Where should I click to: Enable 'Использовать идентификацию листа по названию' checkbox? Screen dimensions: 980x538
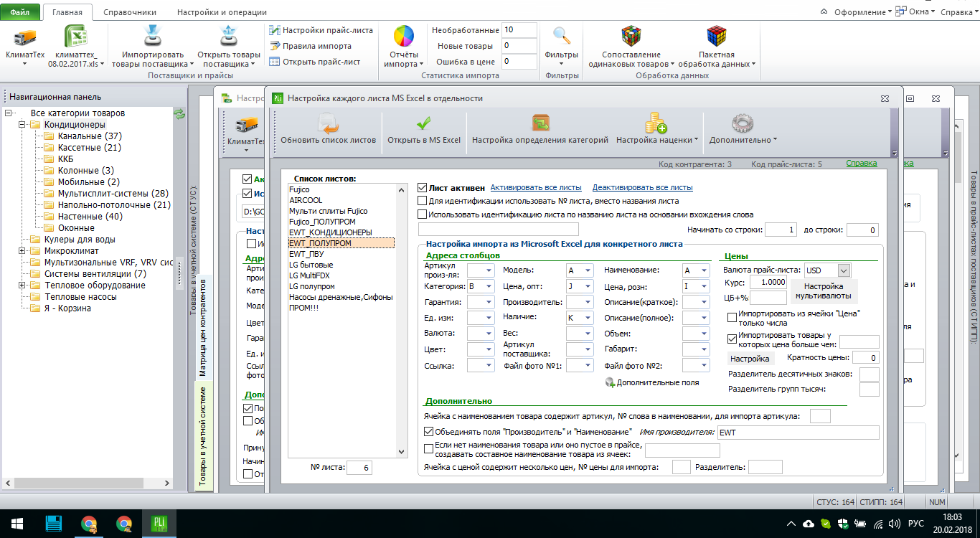[422, 214]
